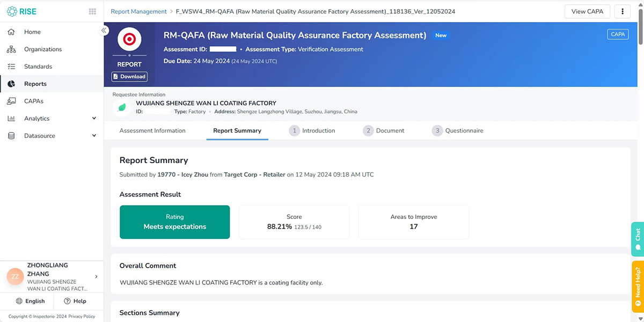Follow the Report Management breadcrumb link
Viewport: 644px width, 322px height.
coord(138,11)
